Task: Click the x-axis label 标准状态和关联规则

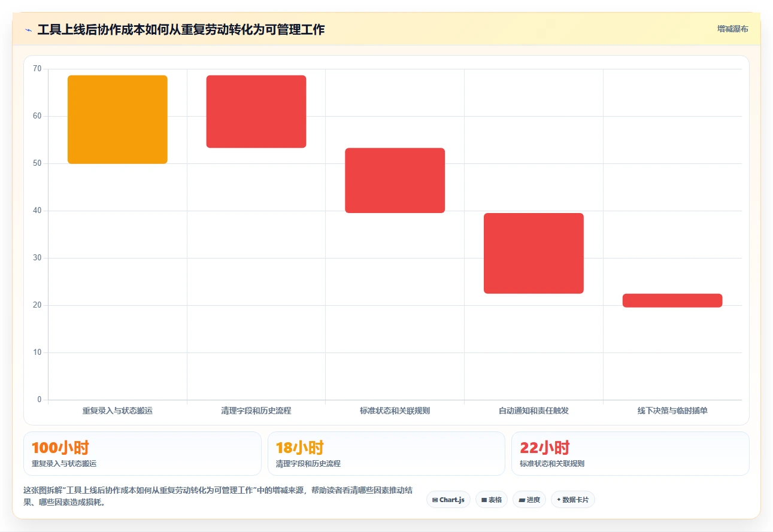Action: [x=395, y=411]
